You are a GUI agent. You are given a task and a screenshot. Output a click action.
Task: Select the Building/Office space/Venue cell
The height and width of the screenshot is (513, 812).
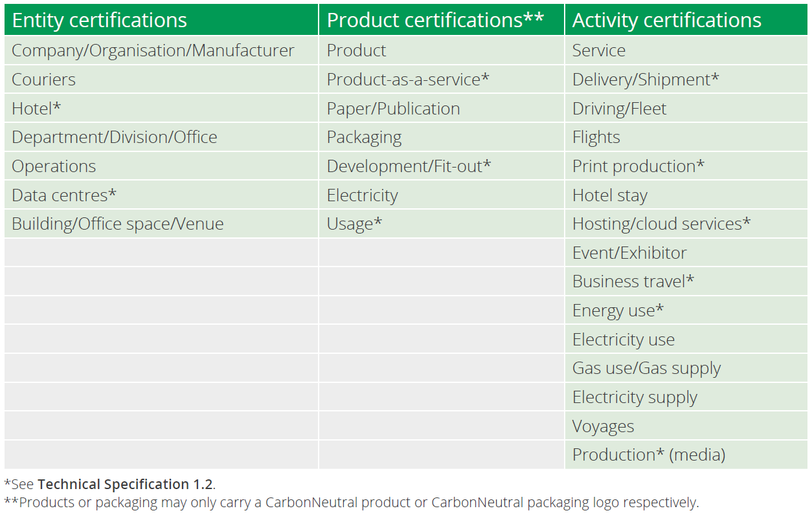tap(118, 223)
